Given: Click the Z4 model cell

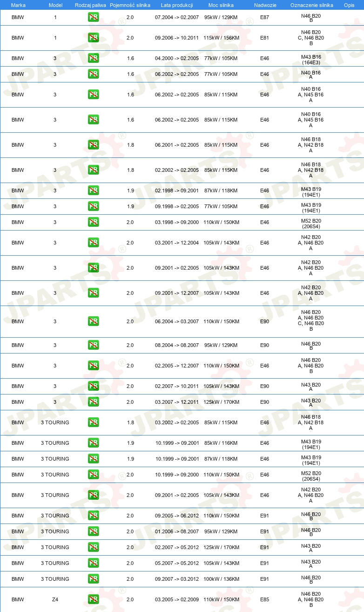Looking at the screenshot, I should coord(55,599).
